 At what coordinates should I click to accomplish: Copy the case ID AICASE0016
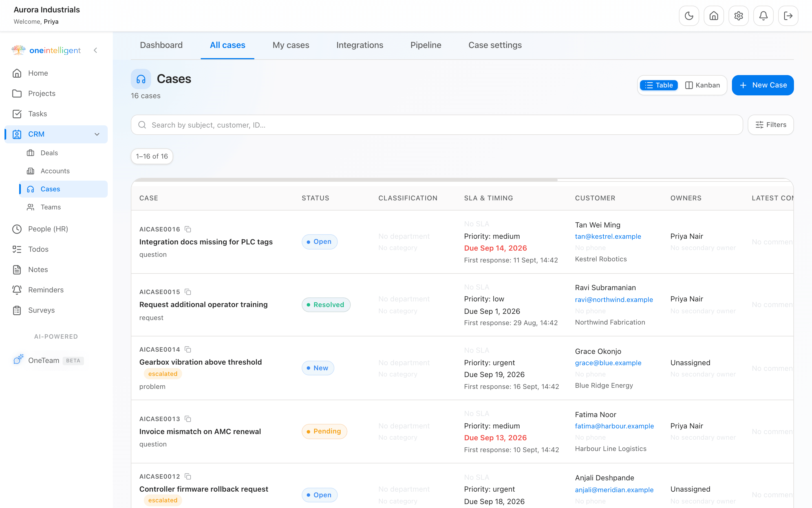point(188,229)
